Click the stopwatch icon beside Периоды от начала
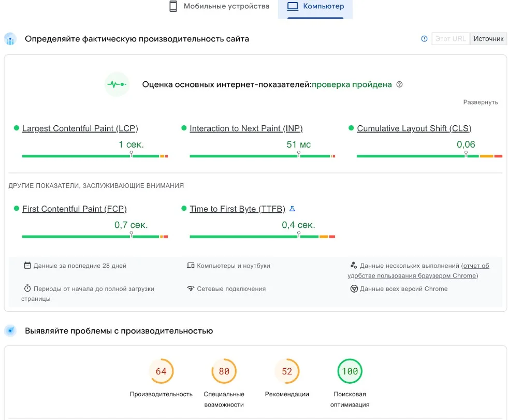This screenshot has width=508, height=420. 27,288
